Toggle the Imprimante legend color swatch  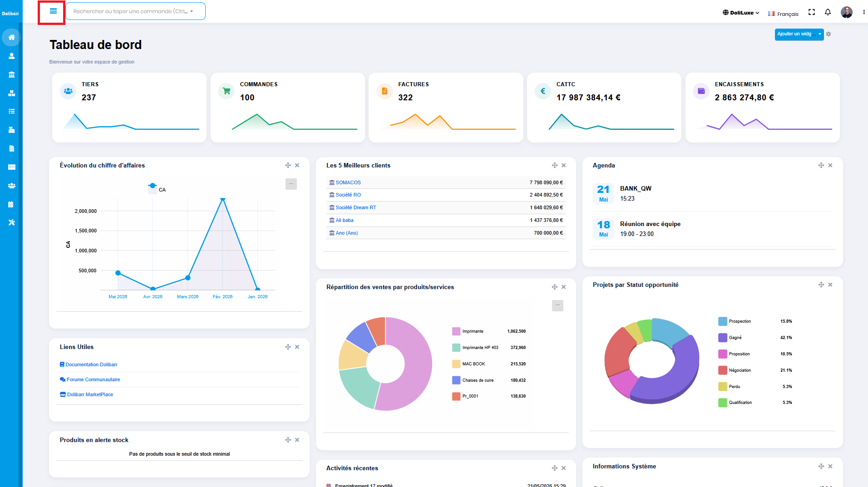click(456, 331)
